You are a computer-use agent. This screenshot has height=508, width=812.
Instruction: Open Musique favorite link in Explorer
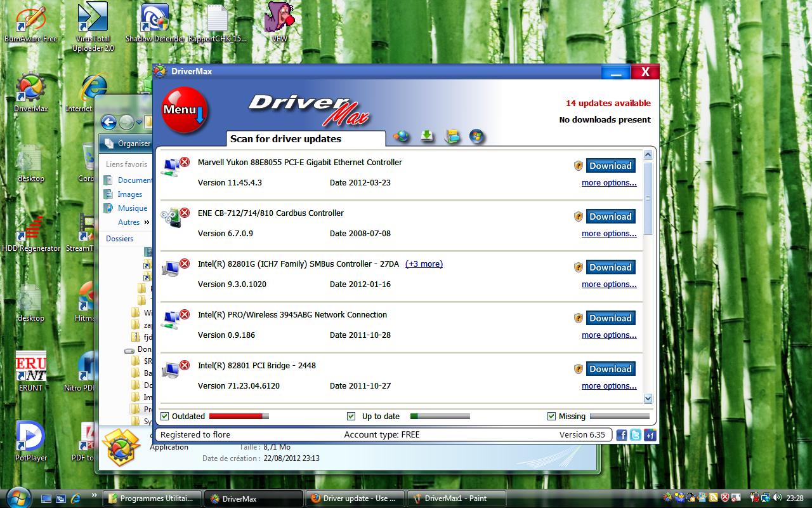pos(132,208)
